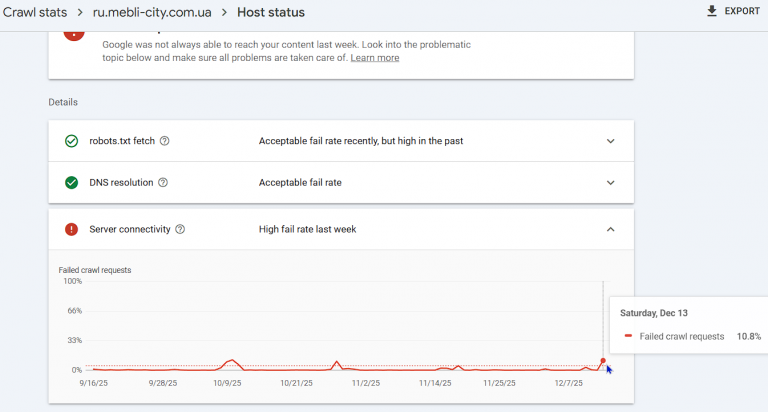The width and height of the screenshot is (768, 412).
Task: Click the green DNS resolution checkmark icon
Action: [71, 183]
